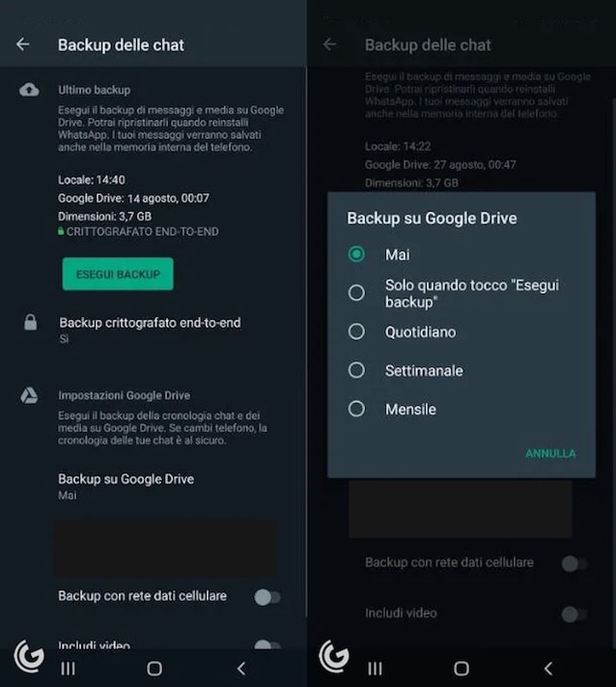Tap the Impostazioni Google Drive heading
The height and width of the screenshot is (687, 616).
[124, 395]
